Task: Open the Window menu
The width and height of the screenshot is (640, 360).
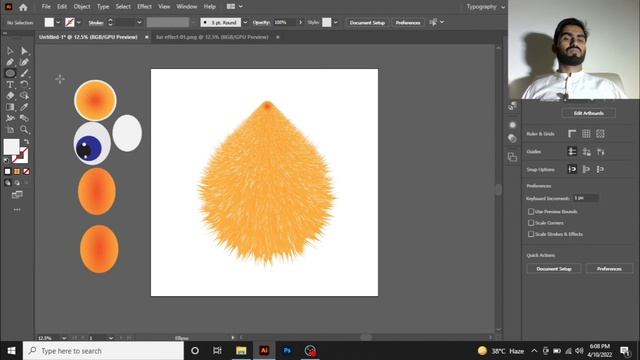Action: [187, 7]
